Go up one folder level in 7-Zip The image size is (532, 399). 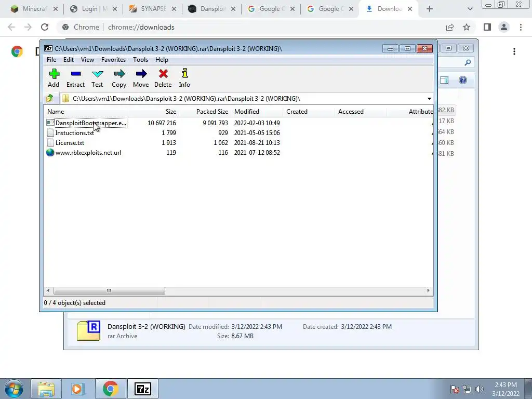(50, 98)
